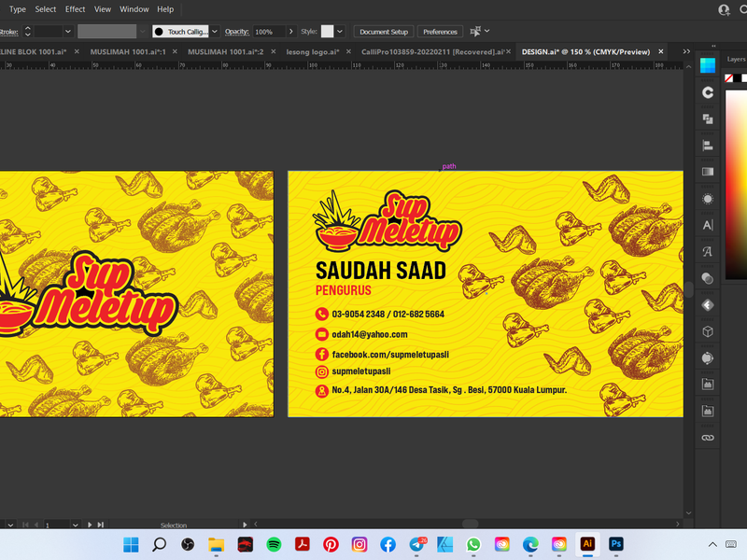Viewport: 747px width, 560px height.
Task: Go to last artboard button
Action: point(101,525)
